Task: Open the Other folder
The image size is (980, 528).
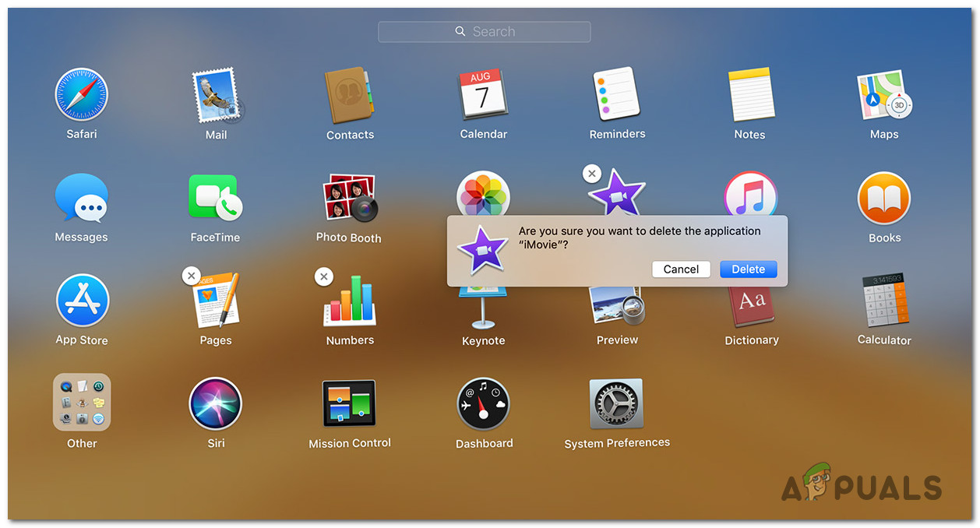Action: (82, 403)
